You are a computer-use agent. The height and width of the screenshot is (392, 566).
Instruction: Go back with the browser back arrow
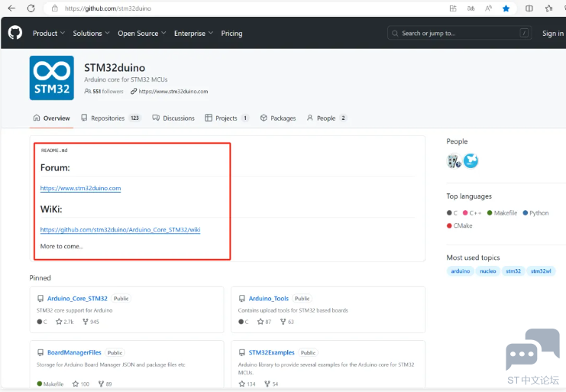point(11,8)
